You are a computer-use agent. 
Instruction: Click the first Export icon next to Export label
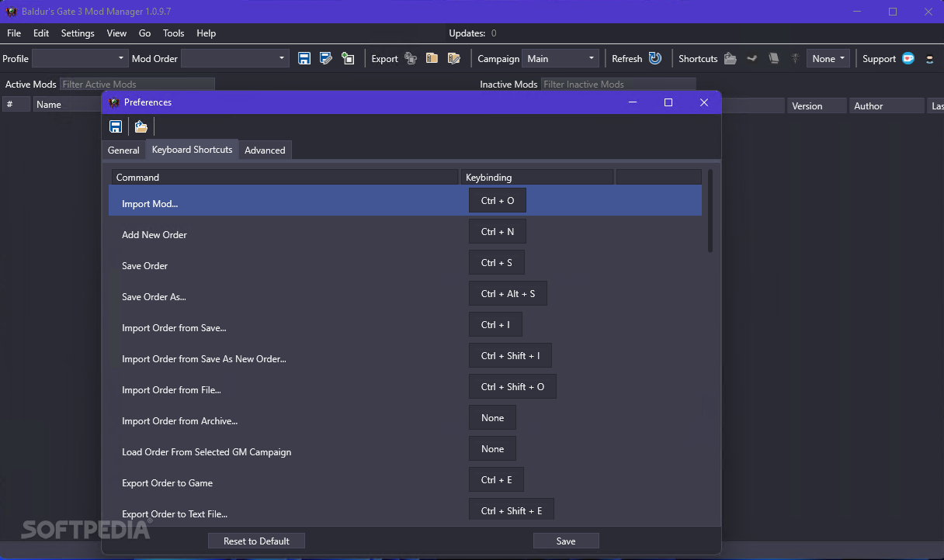pyautogui.click(x=411, y=58)
